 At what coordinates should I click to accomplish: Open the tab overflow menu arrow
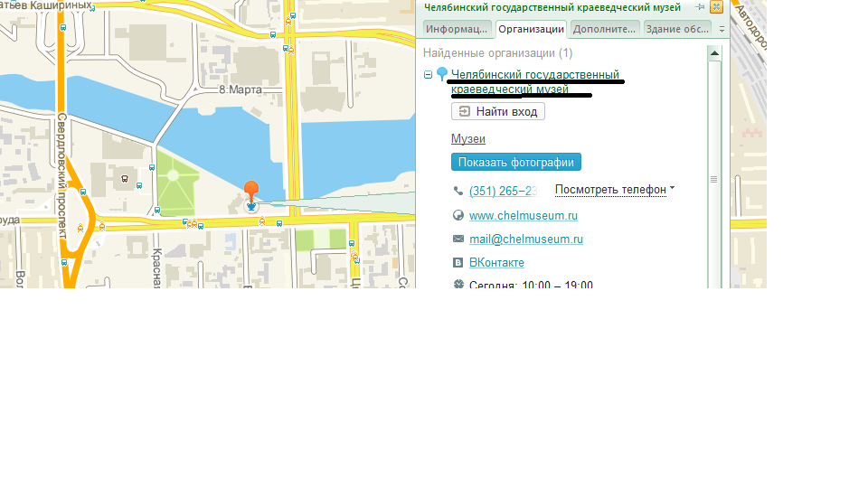722,29
